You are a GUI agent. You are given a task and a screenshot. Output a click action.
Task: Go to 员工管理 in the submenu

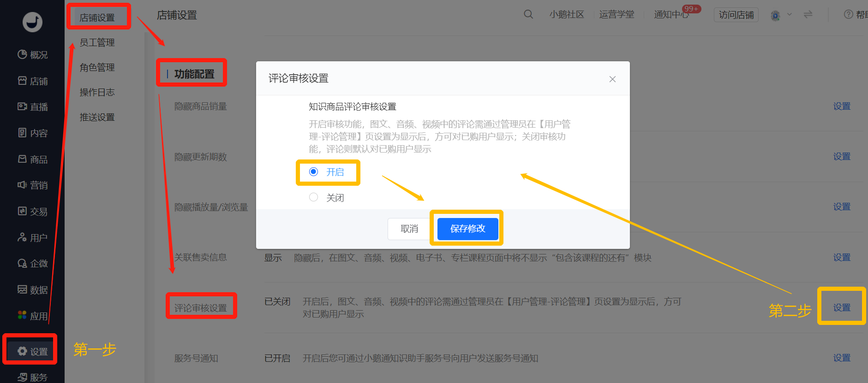(x=97, y=42)
